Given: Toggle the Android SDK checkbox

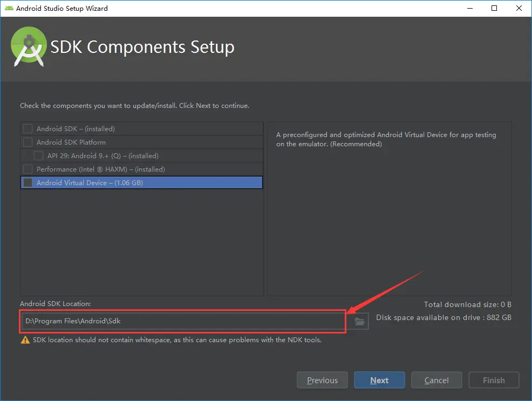Looking at the screenshot, I should coord(28,128).
